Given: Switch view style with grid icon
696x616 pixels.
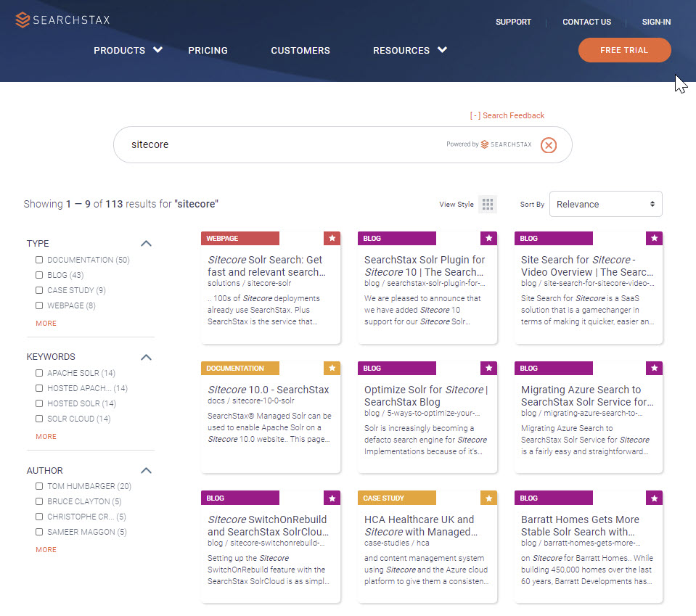Looking at the screenshot, I should (x=488, y=205).
